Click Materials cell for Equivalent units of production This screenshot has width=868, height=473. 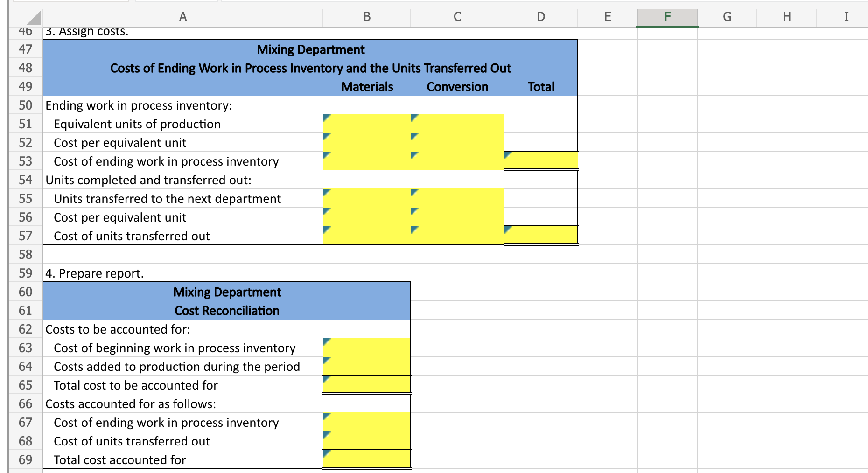[367, 124]
